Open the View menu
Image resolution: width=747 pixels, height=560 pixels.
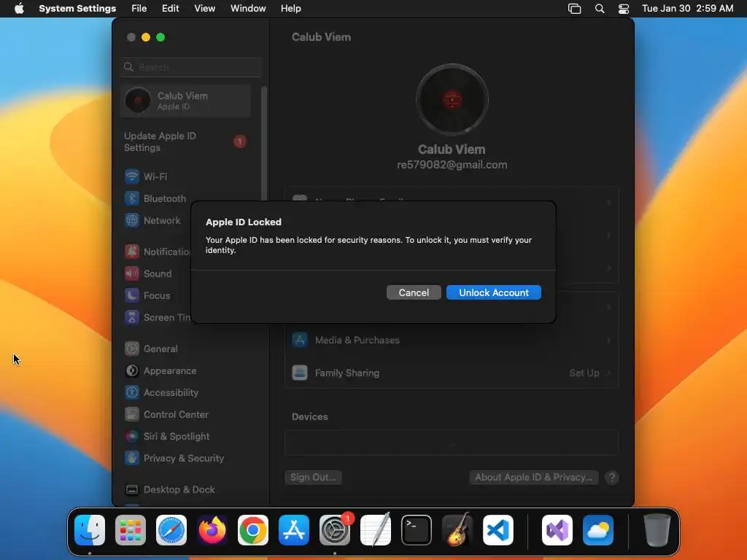click(204, 9)
